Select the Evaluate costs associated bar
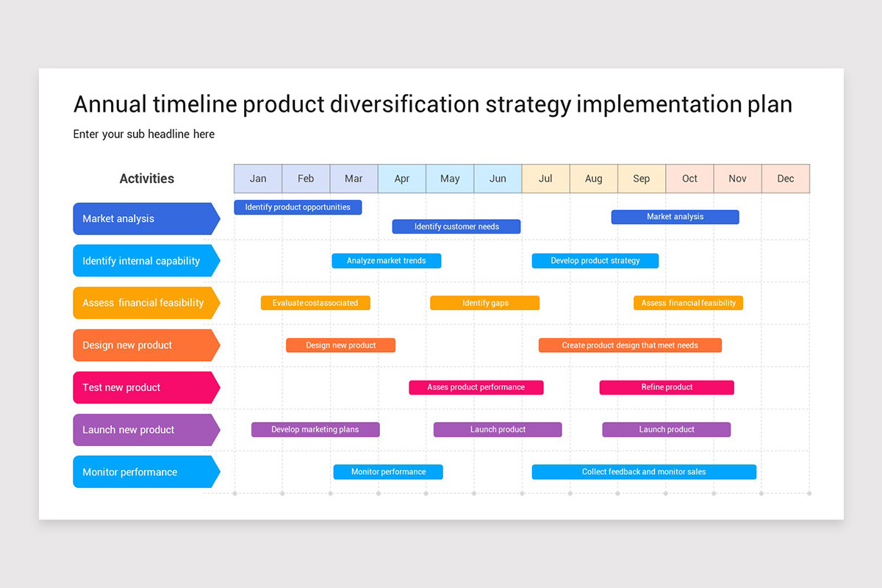Image resolution: width=882 pixels, height=588 pixels. pyautogui.click(x=315, y=302)
